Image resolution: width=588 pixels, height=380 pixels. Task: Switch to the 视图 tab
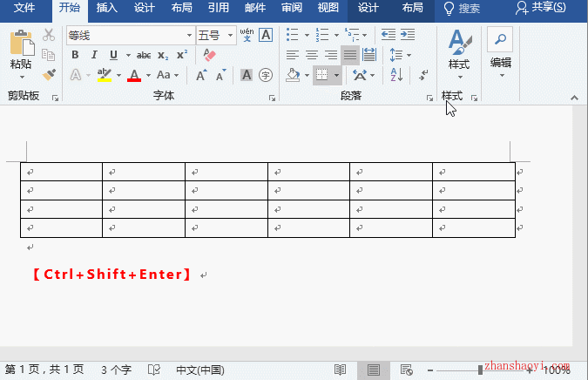328,8
